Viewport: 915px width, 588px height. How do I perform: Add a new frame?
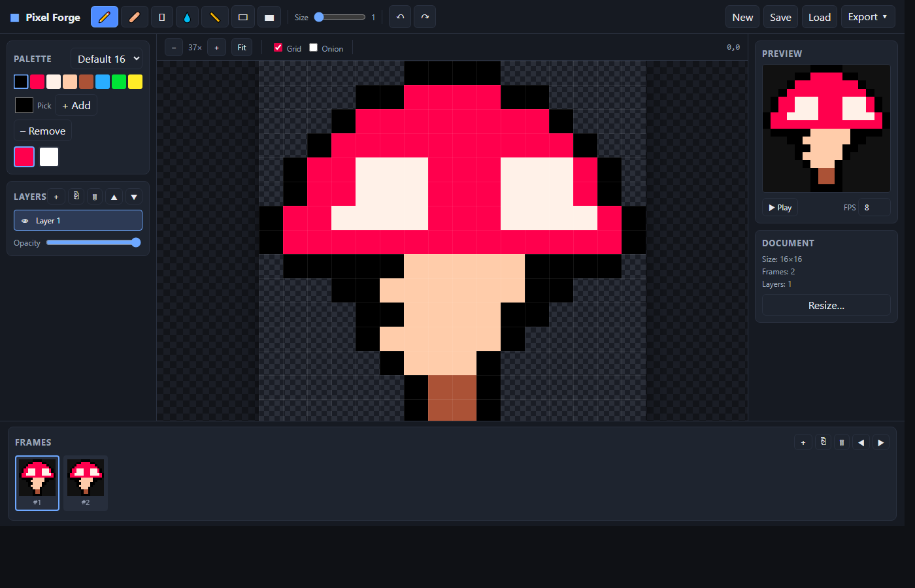(803, 442)
